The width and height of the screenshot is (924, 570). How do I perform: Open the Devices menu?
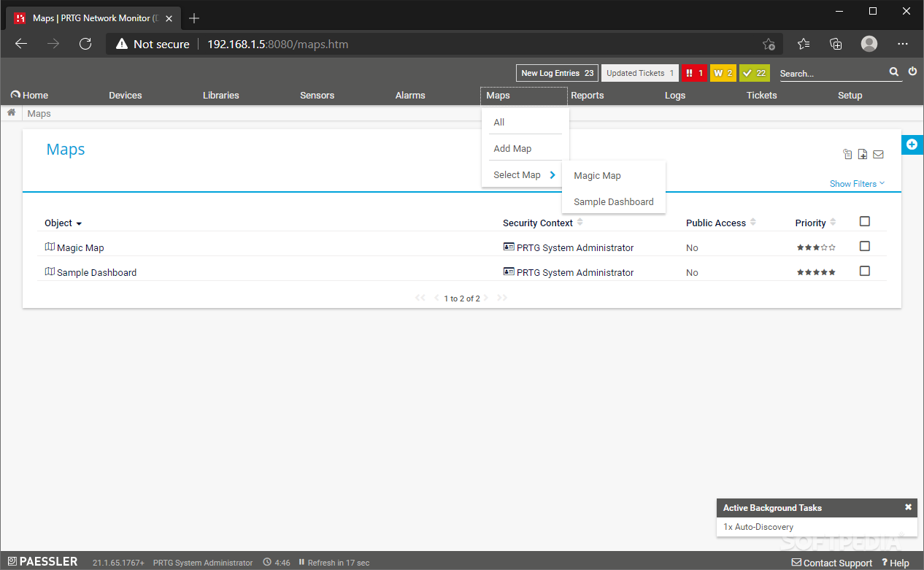pyautogui.click(x=126, y=96)
